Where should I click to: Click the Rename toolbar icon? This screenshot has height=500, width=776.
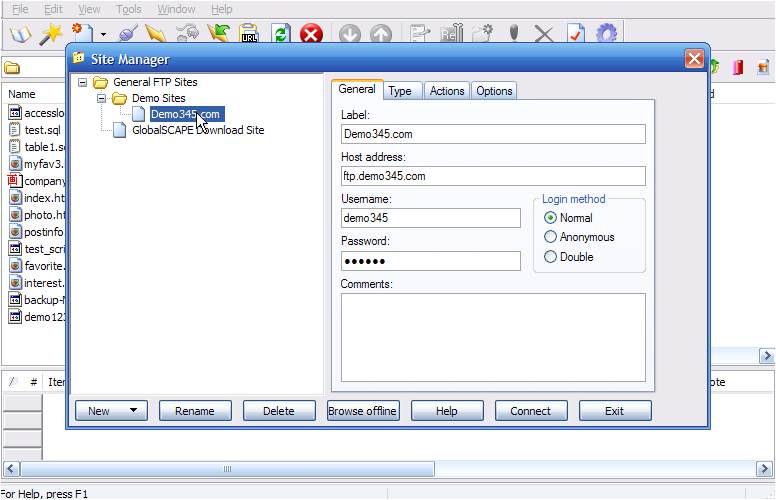(451, 34)
